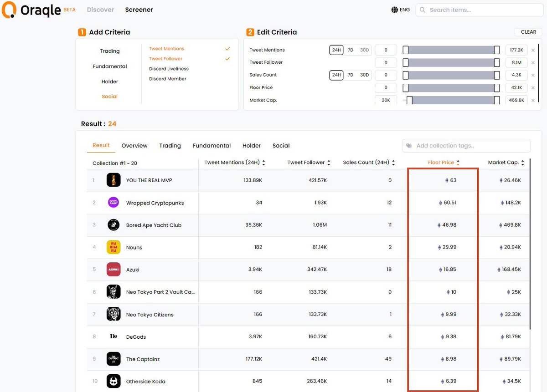Image resolution: width=547 pixels, height=392 pixels.
Task: Remove the Sales Count criterion
Action: click(533, 75)
